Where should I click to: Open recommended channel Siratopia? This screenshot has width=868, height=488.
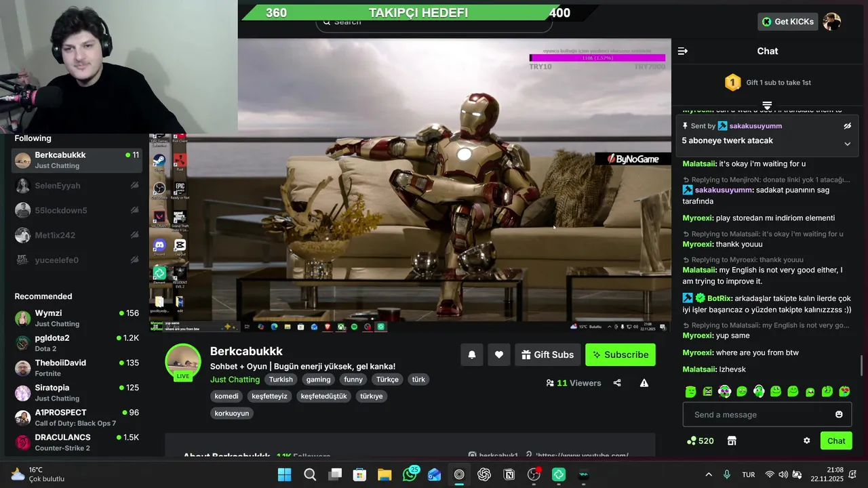78,392
